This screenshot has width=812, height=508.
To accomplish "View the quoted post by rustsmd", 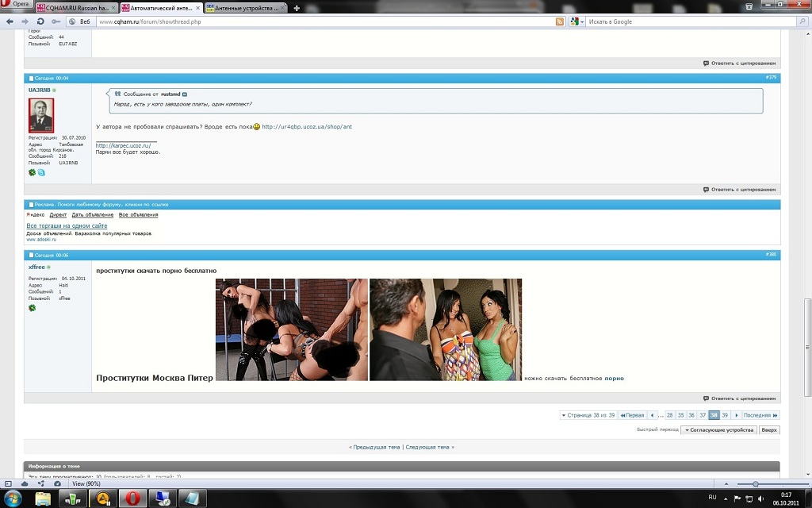I will (x=184, y=94).
